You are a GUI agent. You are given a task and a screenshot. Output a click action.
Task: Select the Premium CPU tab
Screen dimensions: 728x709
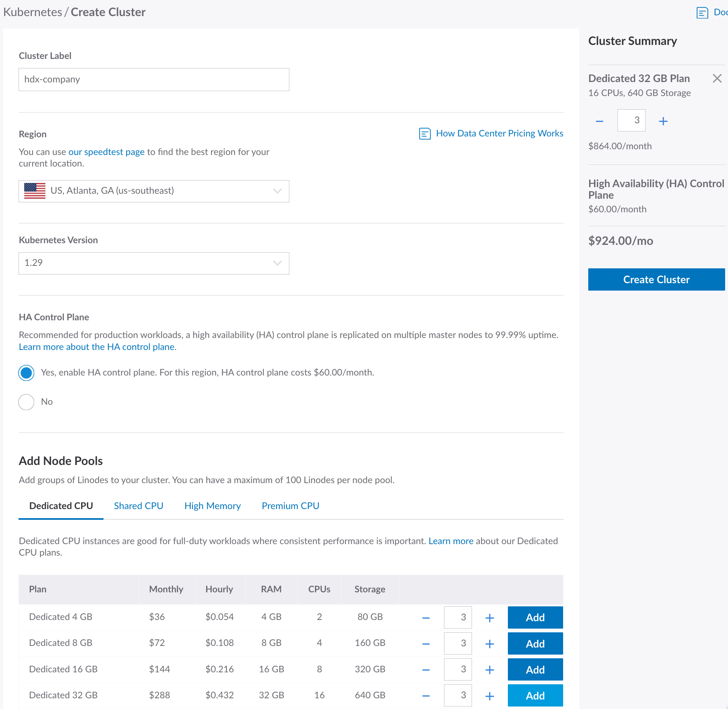290,506
